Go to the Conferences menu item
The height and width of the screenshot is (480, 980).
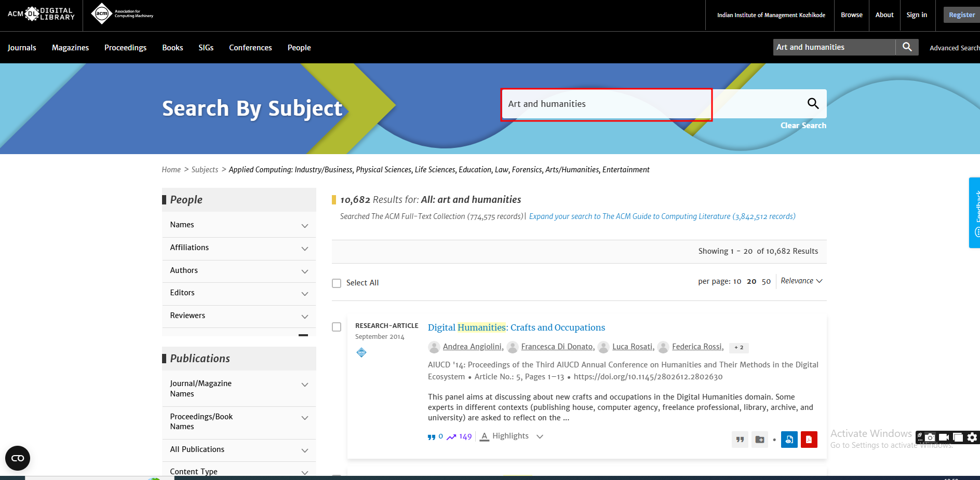[x=250, y=48]
